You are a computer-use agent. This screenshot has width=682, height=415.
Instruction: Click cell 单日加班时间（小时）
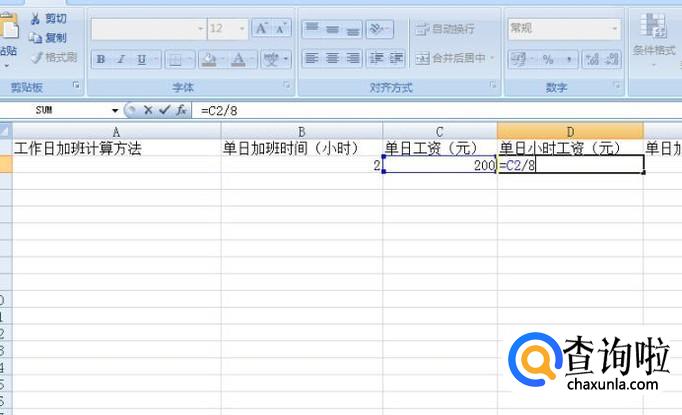point(302,148)
